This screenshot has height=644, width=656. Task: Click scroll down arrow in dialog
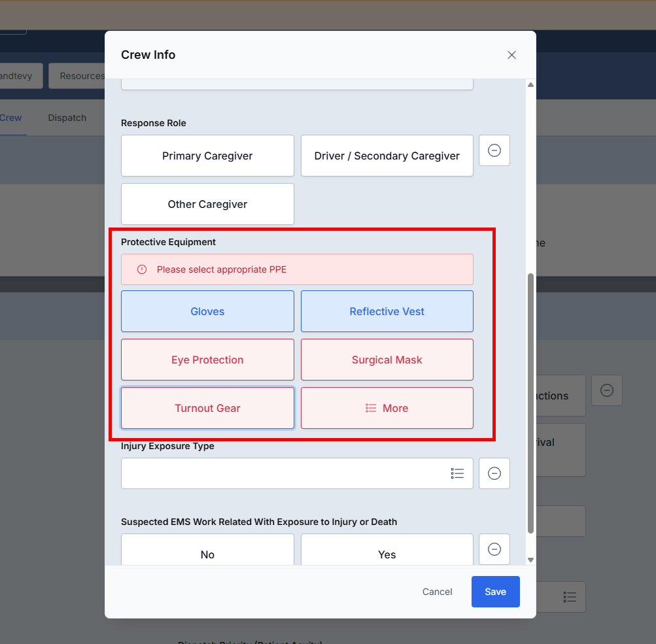coord(530,560)
